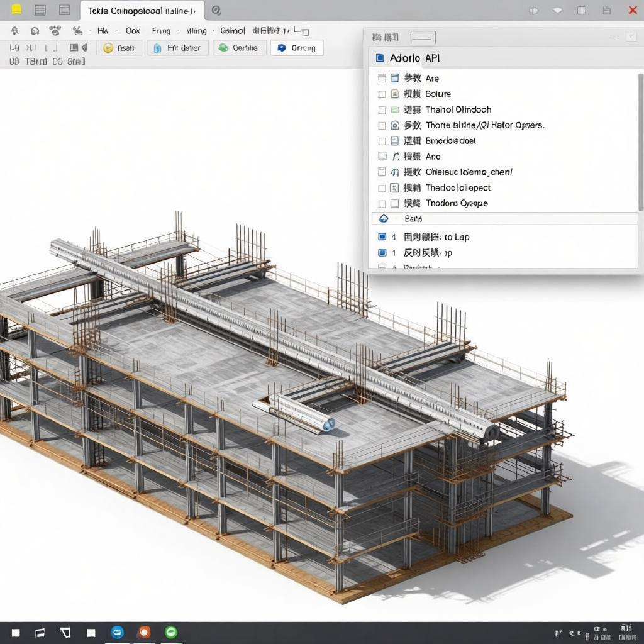Click the orange app icon in taskbar
The height and width of the screenshot is (644, 644).
click(144, 632)
